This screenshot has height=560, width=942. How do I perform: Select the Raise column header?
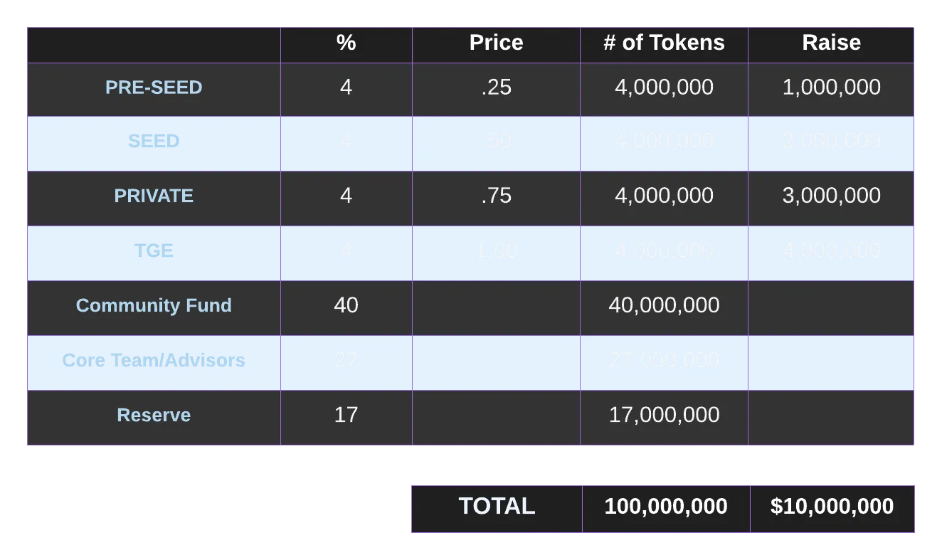point(831,43)
